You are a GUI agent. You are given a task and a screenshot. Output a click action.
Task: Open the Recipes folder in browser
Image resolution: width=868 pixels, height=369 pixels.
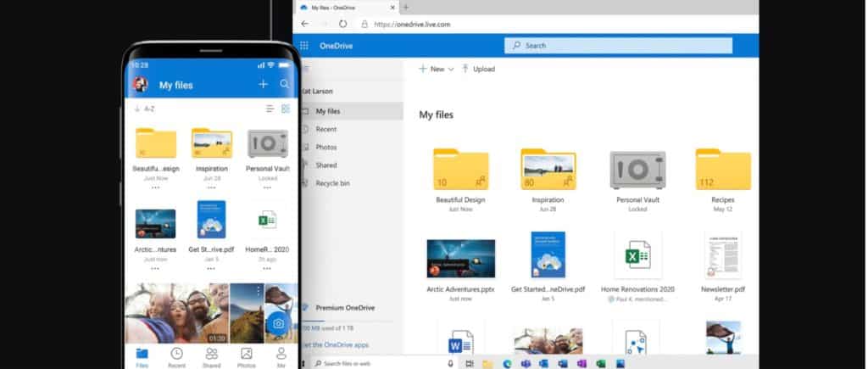pyautogui.click(x=724, y=169)
